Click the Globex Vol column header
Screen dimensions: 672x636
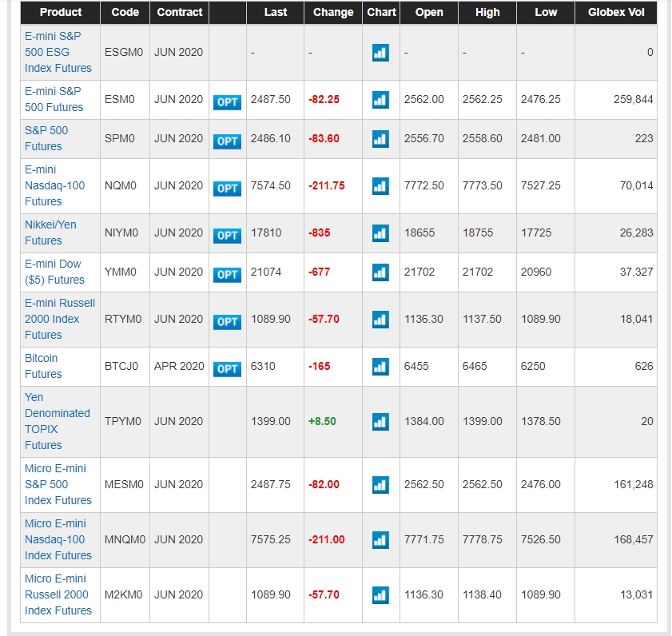click(x=616, y=13)
